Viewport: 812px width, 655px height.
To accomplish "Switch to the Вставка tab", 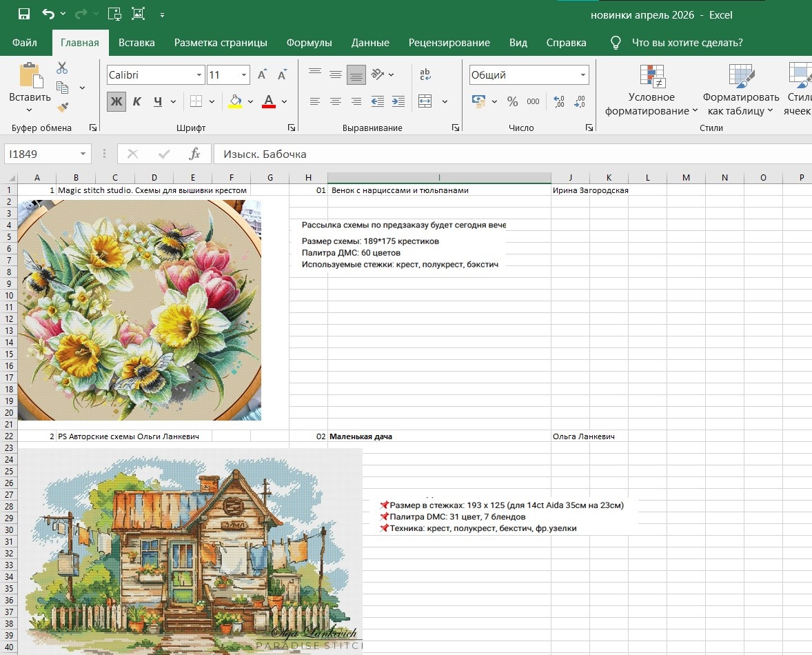I will click(136, 43).
